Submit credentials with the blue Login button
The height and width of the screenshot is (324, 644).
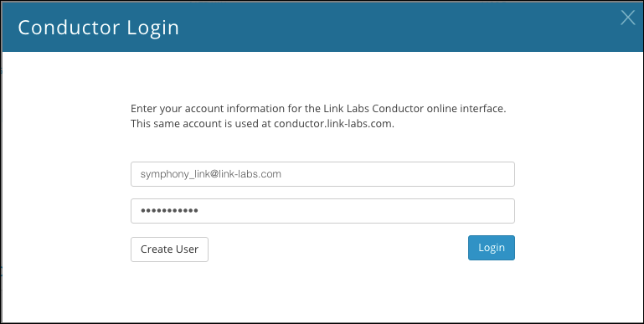(492, 248)
